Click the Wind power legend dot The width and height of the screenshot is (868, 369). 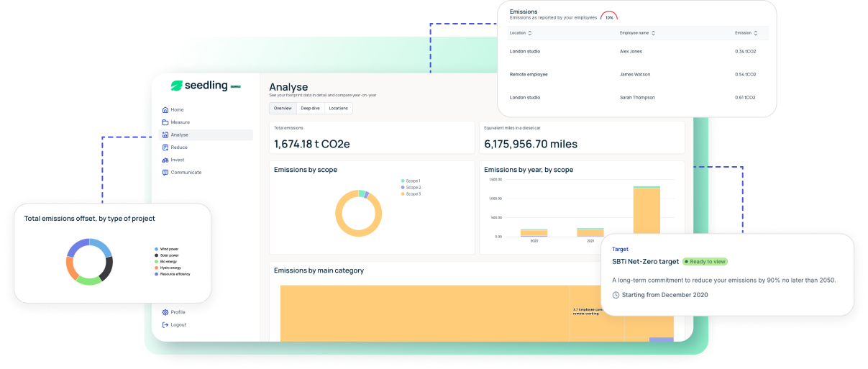pyautogui.click(x=156, y=249)
